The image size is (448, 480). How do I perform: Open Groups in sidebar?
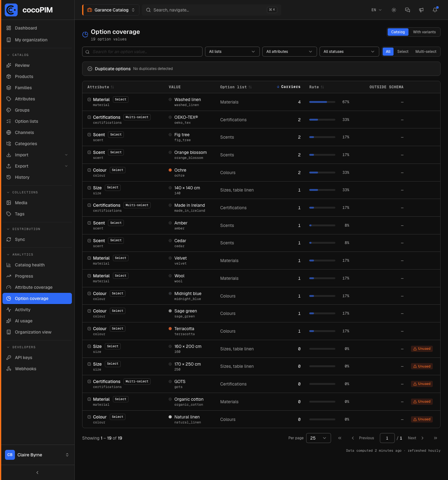point(37,110)
